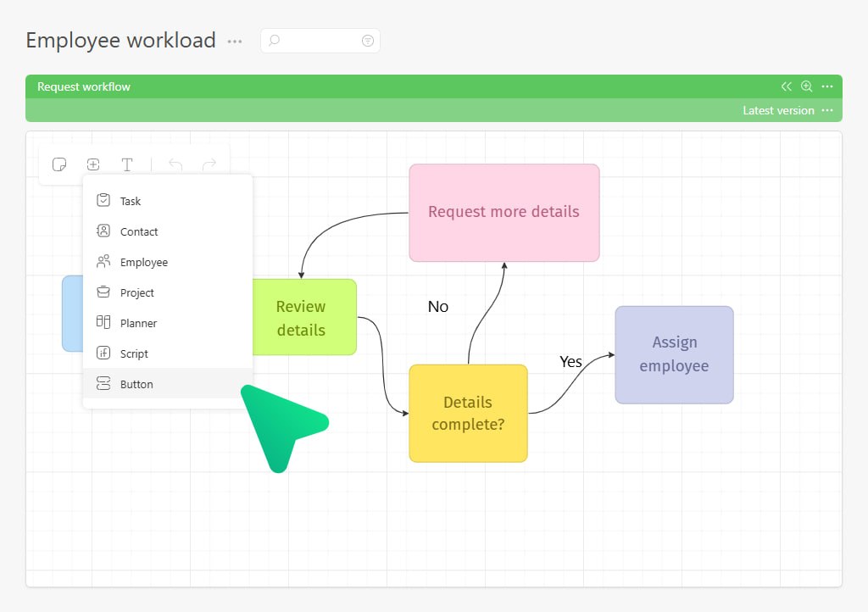Choose Contact from the insert menu
The width and height of the screenshot is (868, 612).
pos(168,231)
